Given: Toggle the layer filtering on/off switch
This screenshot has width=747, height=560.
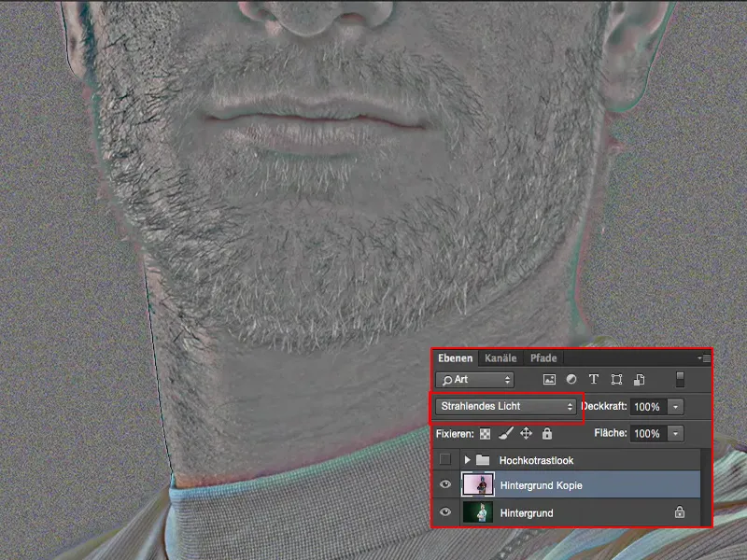Looking at the screenshot, I should tap(681, 380).
